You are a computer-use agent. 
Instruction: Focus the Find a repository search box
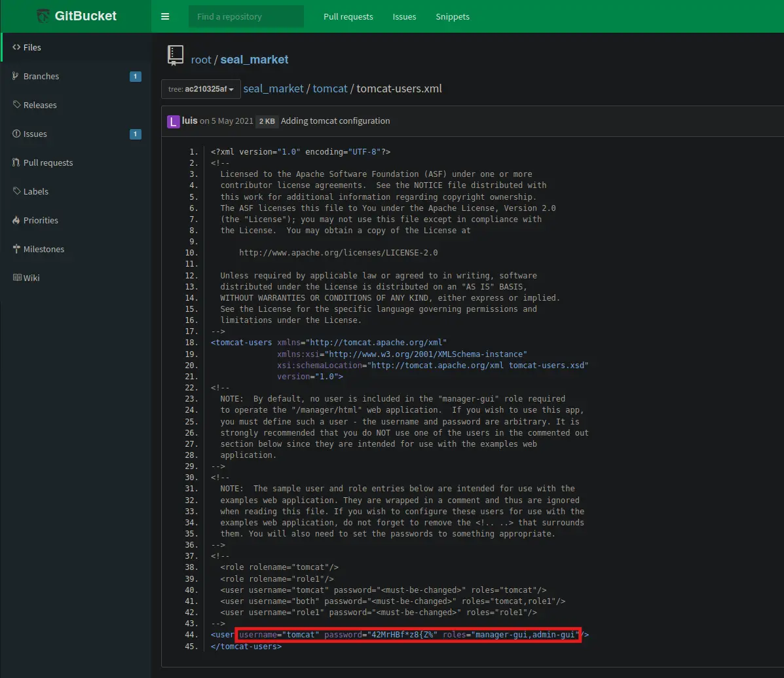coord(246,16)
